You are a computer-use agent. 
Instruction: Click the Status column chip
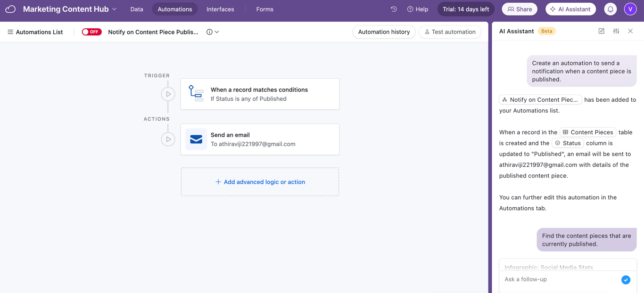pos(568,143)
